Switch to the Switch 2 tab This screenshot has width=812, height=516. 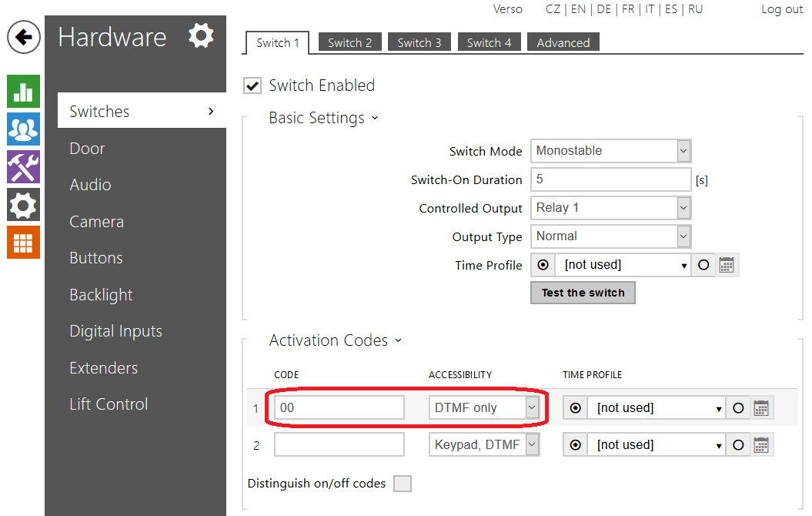[x=349, y=43]
